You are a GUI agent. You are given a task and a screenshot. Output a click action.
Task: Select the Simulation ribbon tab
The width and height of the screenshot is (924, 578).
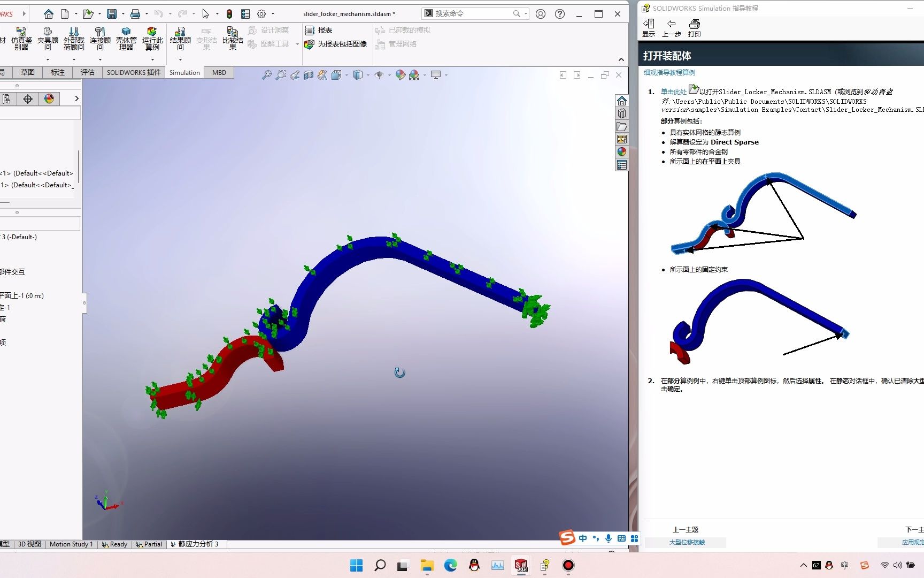184,72
